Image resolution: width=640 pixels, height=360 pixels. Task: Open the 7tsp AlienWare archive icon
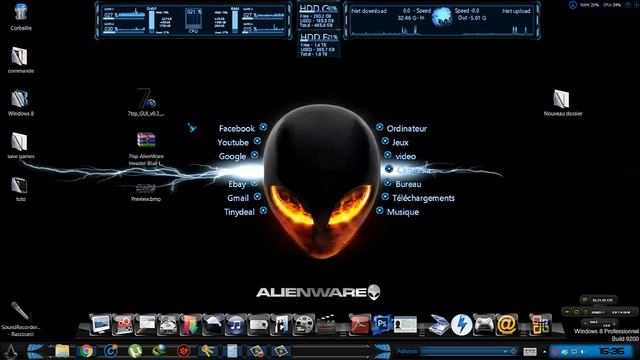[146, 140]
